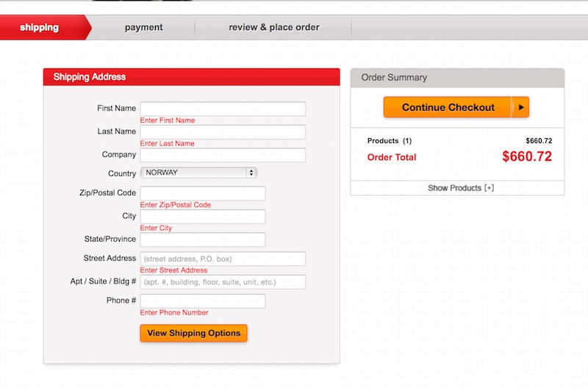This screenshot has height=387, width=588.
Task: Click the State/Province field
Action: (203, 240)
